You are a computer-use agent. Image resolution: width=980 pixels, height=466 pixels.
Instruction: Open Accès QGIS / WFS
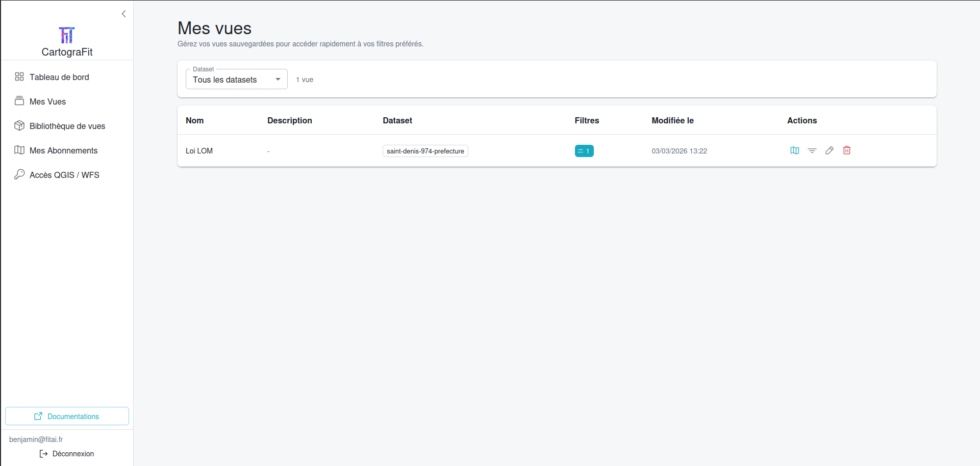tap(64, 175)
